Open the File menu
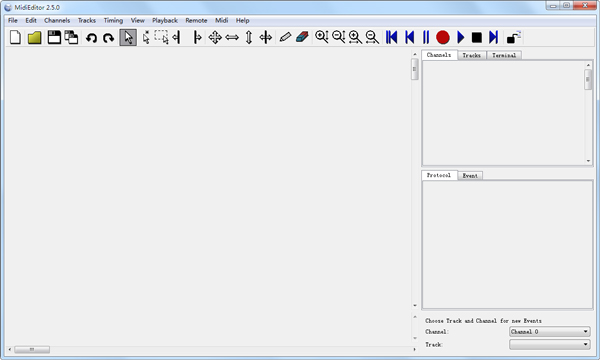 [13, 21]
